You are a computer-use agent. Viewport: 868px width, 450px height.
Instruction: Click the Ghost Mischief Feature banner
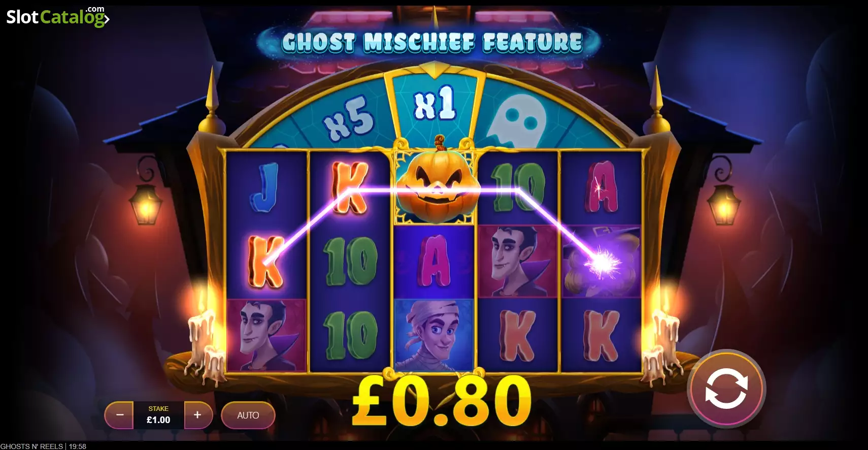[x=431, y=42]
